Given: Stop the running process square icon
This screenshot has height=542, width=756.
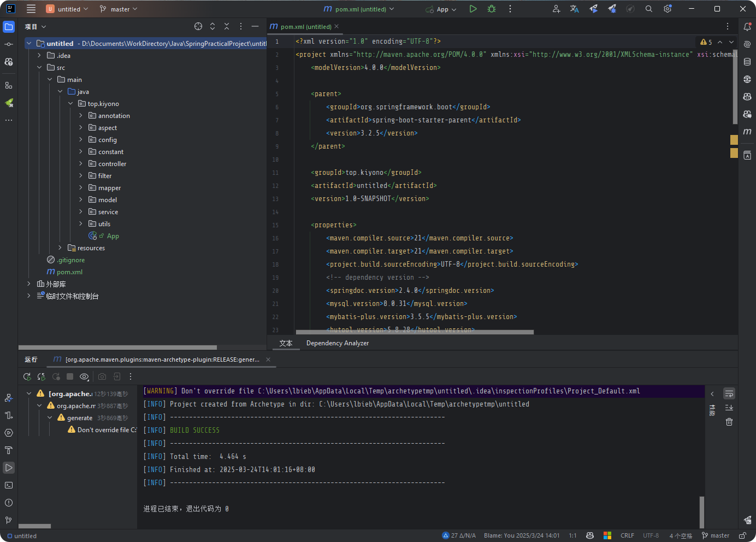Looking at the screenshot, I should pos(70,376).
